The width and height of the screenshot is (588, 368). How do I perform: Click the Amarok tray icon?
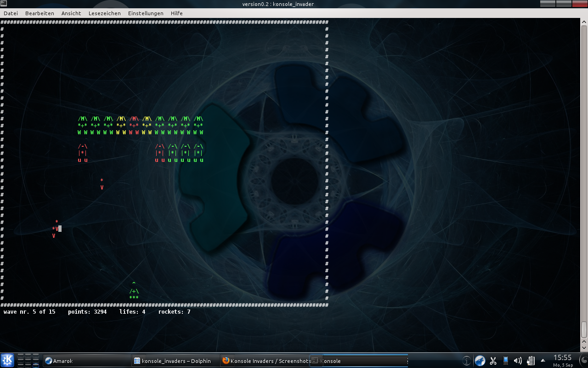coord(480,361)
